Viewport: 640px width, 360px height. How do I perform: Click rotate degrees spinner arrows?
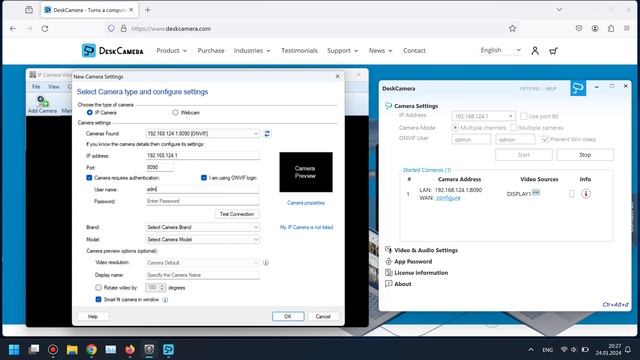pos(162,287)
